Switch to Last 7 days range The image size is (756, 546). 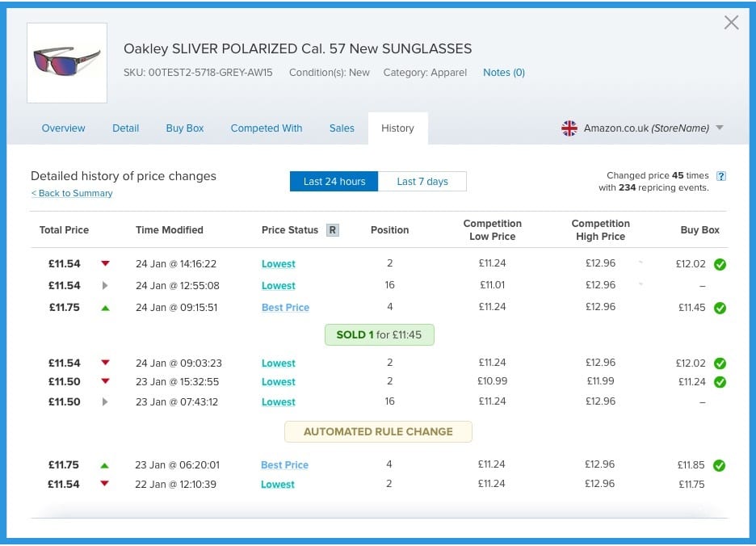pyautogui.click(x=422, y=182)
